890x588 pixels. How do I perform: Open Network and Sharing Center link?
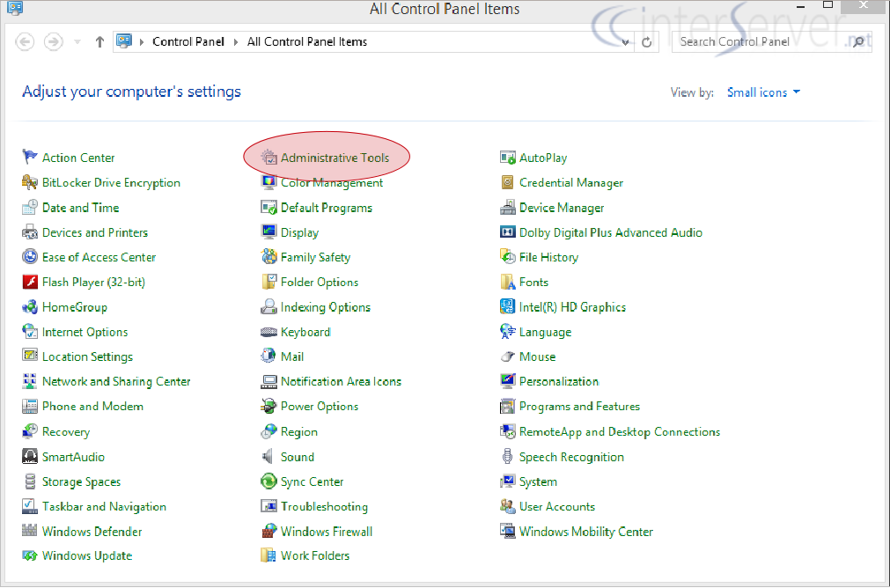coord(116,381)
